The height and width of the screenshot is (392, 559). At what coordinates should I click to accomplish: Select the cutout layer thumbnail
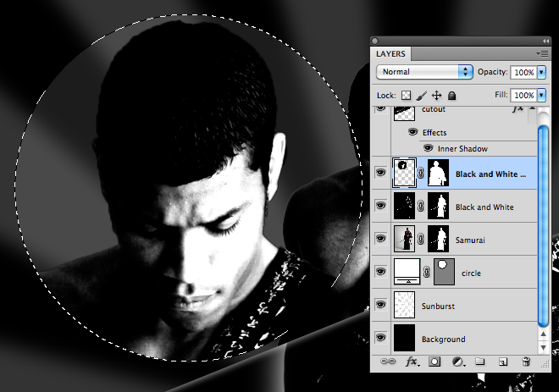pyautogui.click(x=404, y=113)
